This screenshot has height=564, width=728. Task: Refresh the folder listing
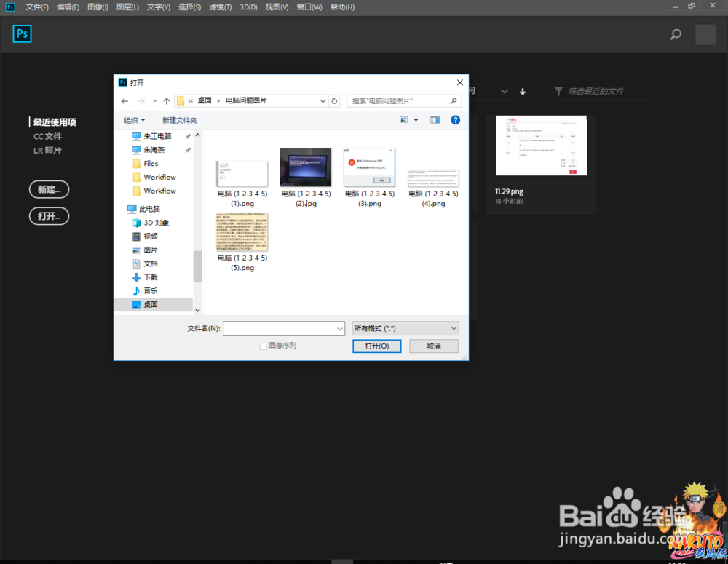click(334, 100)
